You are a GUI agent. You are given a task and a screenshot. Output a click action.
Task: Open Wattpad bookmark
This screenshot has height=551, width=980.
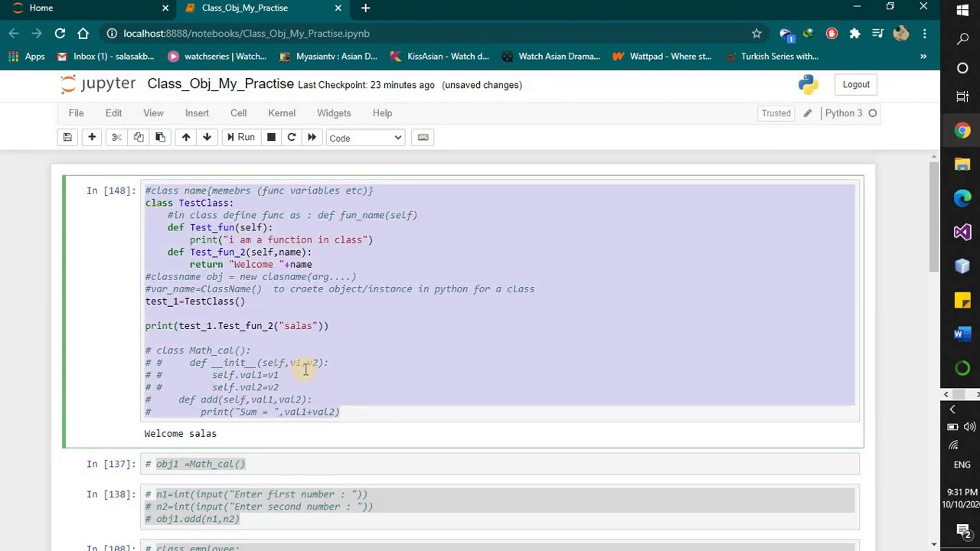pyautogui.click(x=661, y=56)
